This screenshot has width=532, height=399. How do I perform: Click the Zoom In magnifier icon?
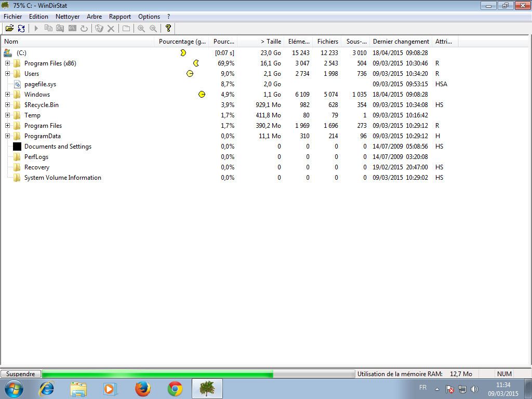pos(141,28)
